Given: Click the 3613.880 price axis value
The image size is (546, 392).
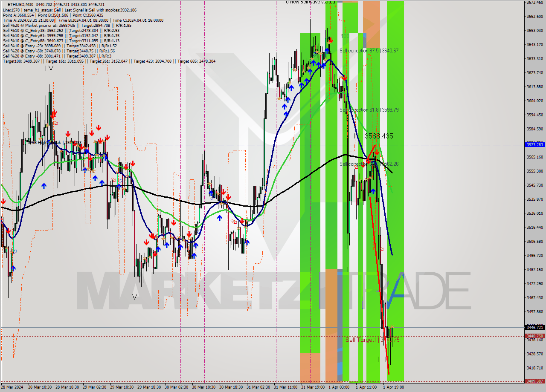Looking at the screenshot, I should (x=534, y=86).
